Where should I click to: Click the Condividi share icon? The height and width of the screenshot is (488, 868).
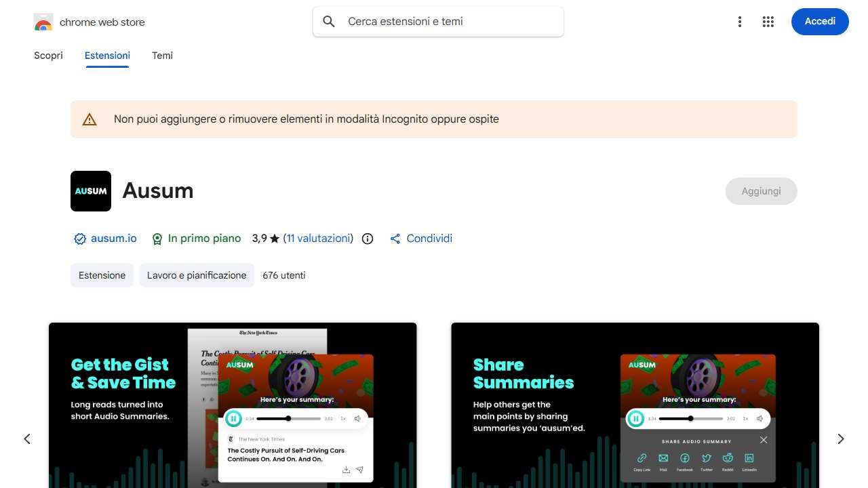[395, 239]
